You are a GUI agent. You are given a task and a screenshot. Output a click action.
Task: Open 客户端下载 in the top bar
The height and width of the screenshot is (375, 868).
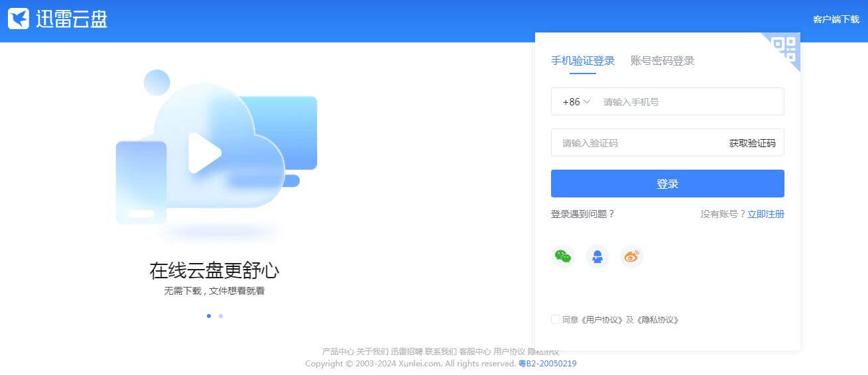coord(836,19)
